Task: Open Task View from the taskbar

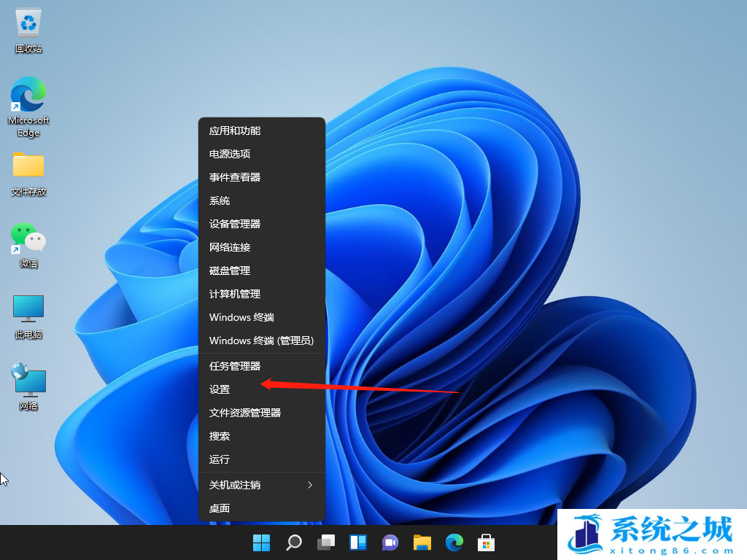Action: point(325,542)
